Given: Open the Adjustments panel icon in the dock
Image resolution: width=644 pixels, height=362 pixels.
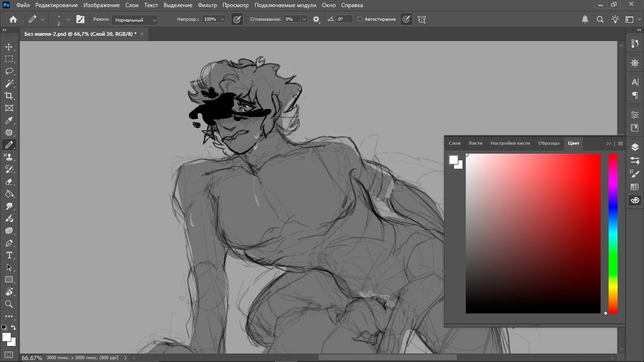Looking at the screenshot, I should click(x=635, y=115).
